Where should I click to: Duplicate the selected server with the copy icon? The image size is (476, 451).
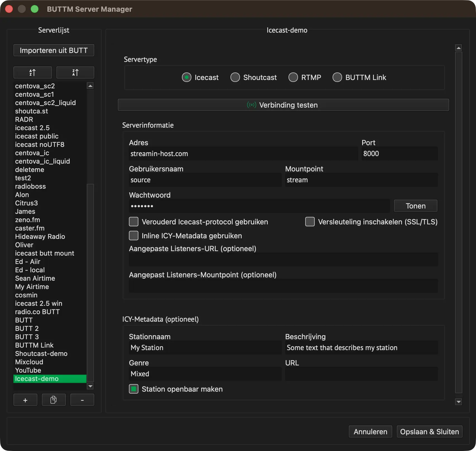tap(54, 400)
